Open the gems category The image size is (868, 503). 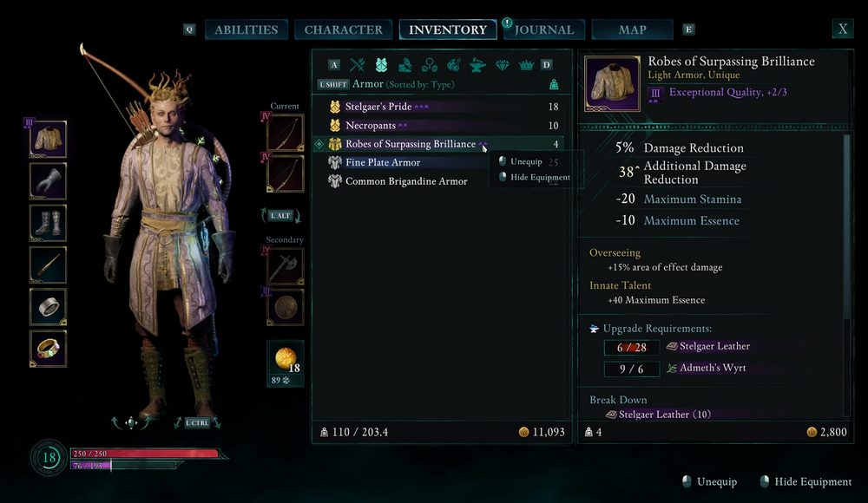point(502,65)
